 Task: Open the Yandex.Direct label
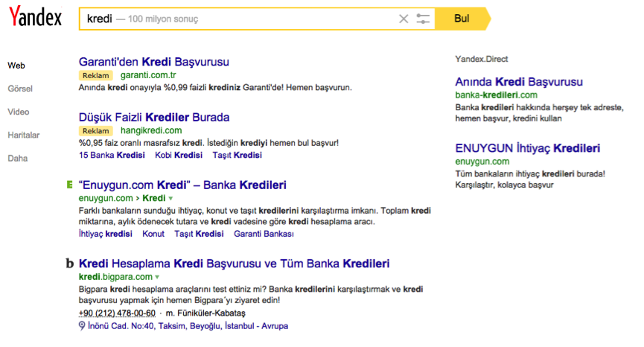click(482, 59)
